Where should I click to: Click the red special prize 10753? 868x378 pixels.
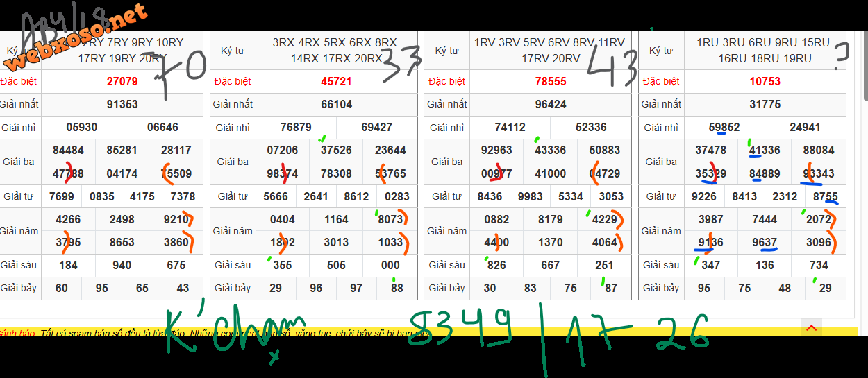click(x=765, y=81)
